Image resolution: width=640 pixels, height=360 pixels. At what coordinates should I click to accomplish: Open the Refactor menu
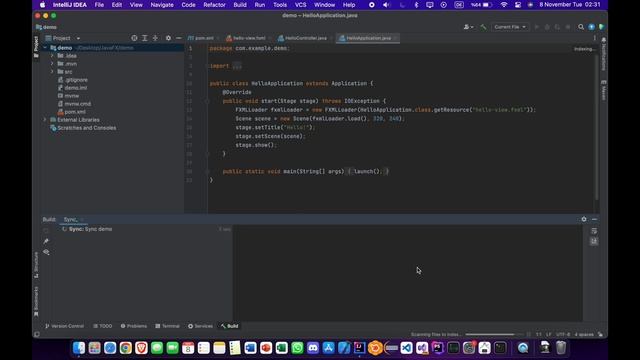coord(214,5)
